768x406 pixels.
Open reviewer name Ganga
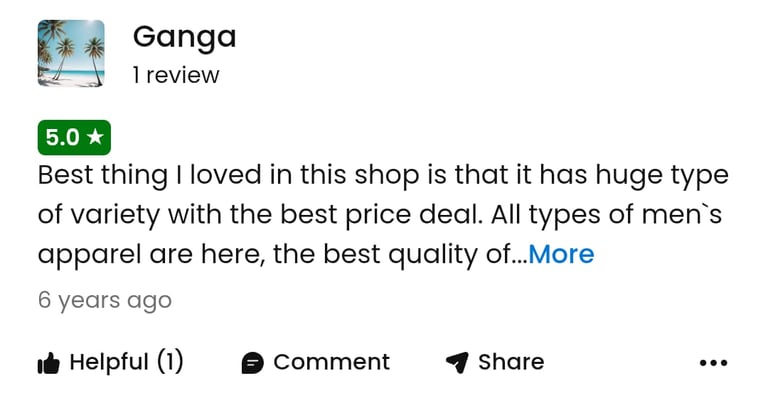(x=184, y=37)
